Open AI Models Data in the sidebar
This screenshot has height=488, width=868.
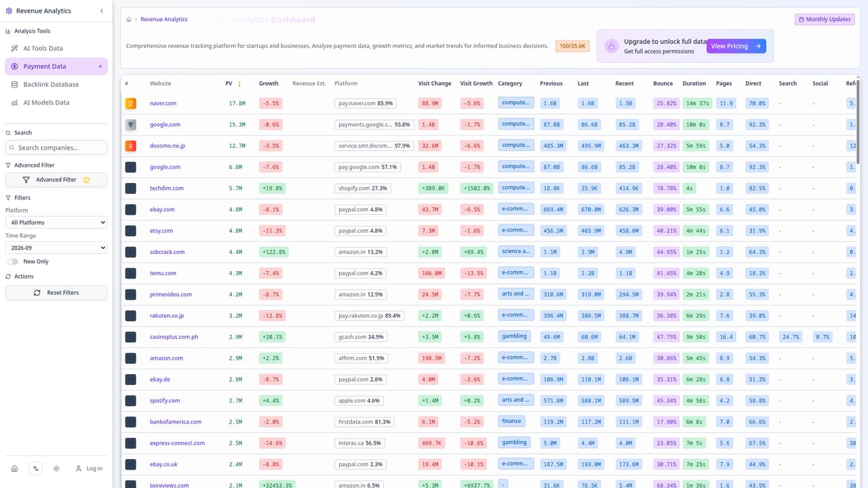pyautogui.click(x=56, y=103)
